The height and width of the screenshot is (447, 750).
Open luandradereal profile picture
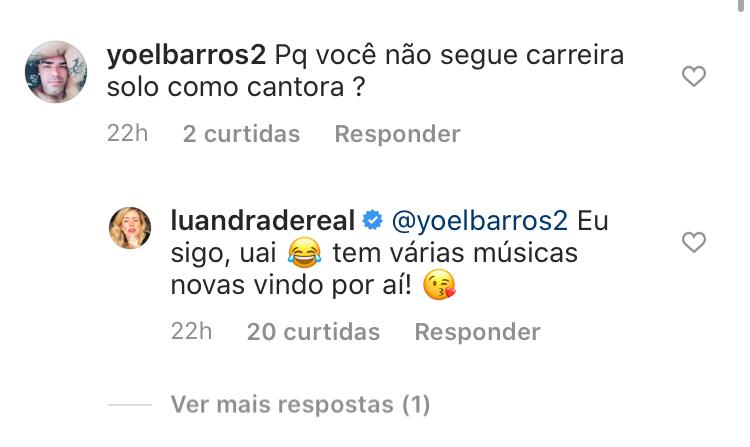(130, 228)
